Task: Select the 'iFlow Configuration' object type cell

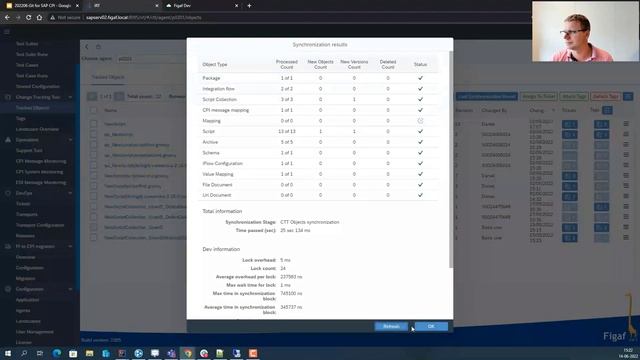Action: [x=222, y=163]
